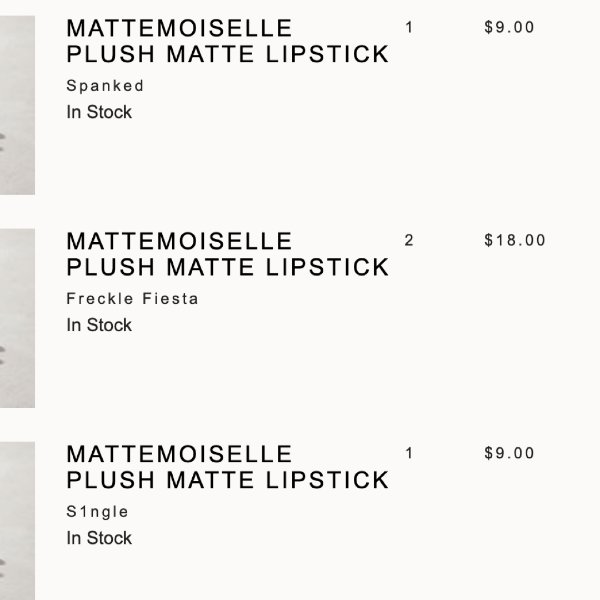This screenshot has width=600, height=600.
Task: Open the Spanked lipstick product thumbnail
Action: pos(17,105)
